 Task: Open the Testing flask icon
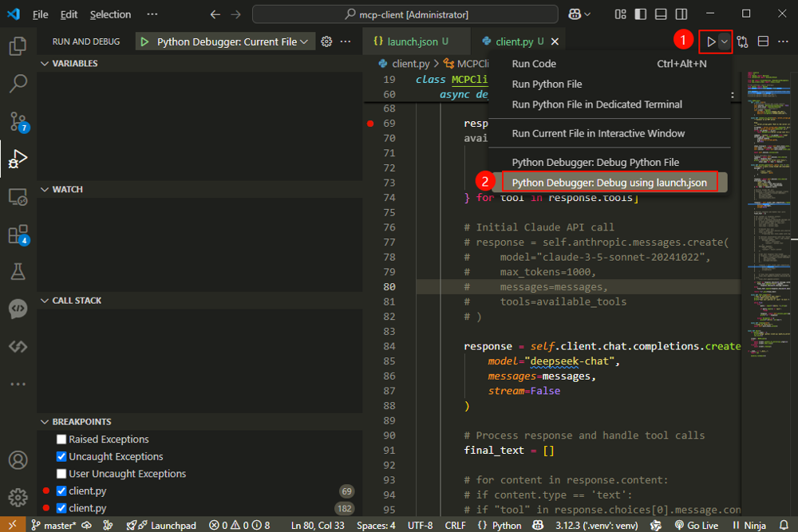click(x=18, y=272)
